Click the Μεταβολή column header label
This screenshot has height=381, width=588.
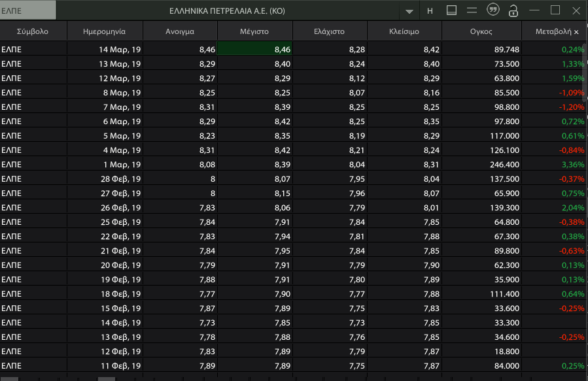(x=553, y=31)
